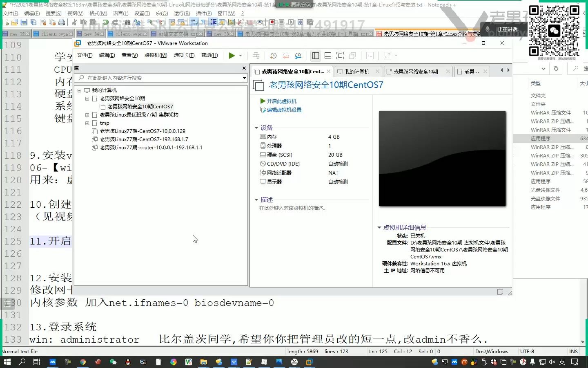Screen dimensions: 588x368
Task: Click the take snapshot clock icon in VMware
Action: (x=274, y=56)
